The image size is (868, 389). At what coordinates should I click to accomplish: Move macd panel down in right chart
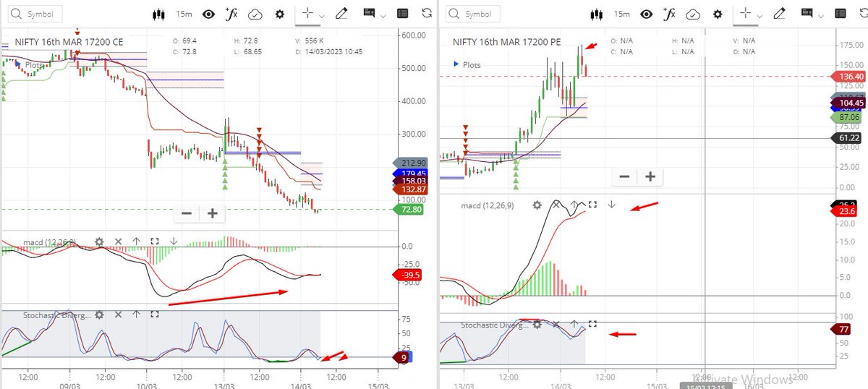coord(610,205)
